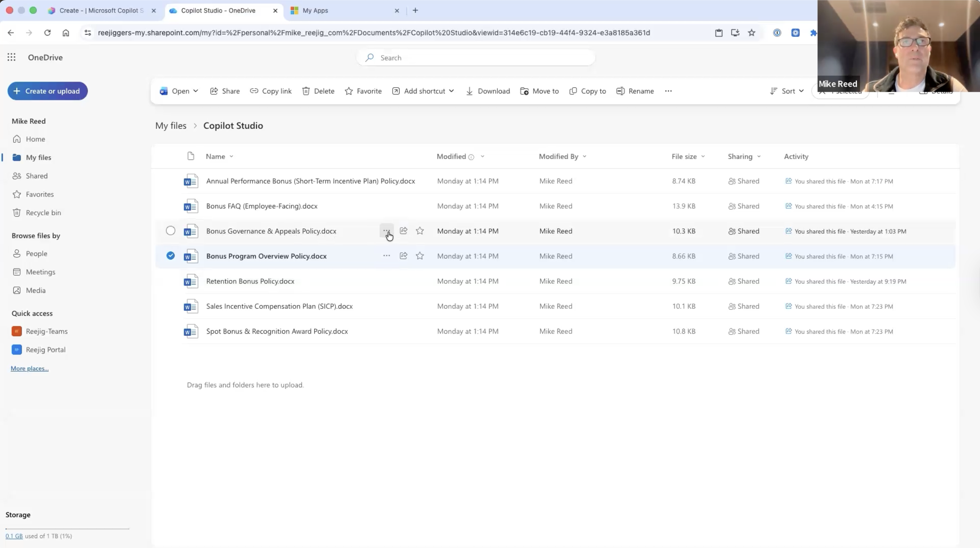Select the Bonus Governance & Appeals Policy row
The width and height of the screenshot is (980, 548).
coord(170,231)
